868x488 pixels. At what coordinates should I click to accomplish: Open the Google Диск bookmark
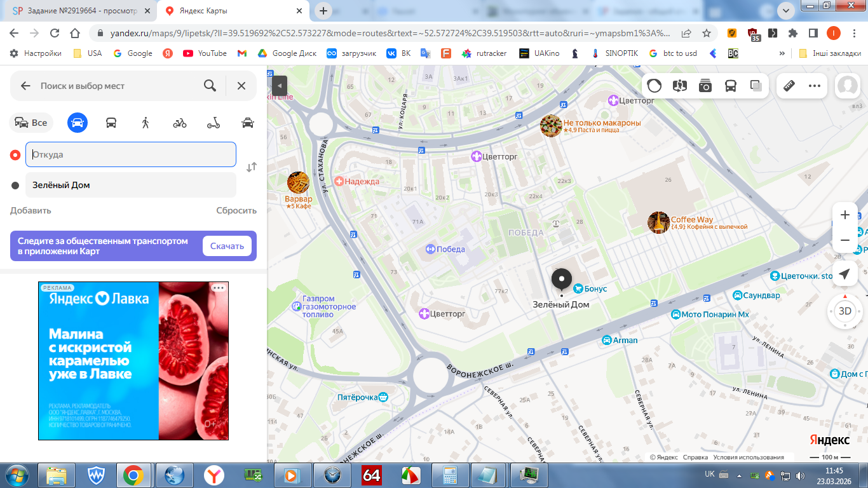tap(287, 53)
